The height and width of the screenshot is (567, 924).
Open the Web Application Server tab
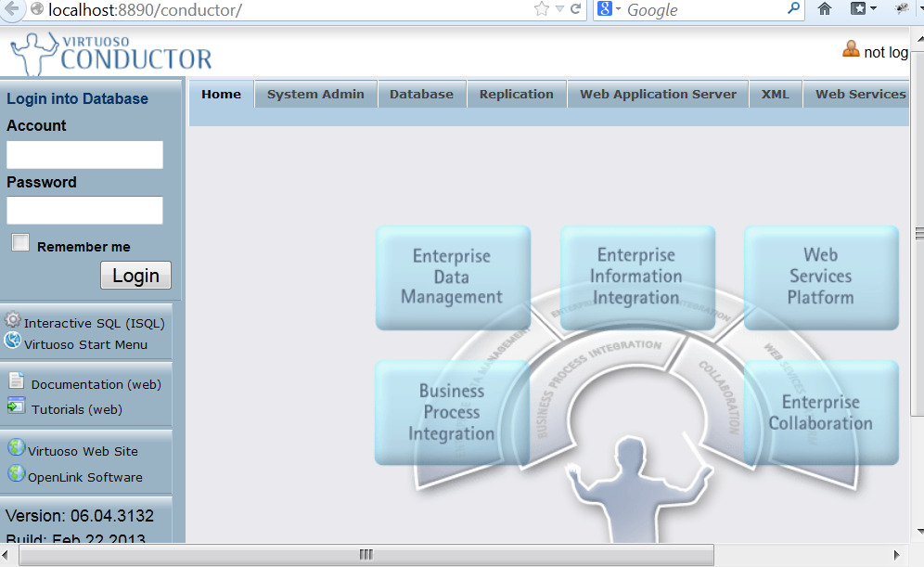point(658,95)
